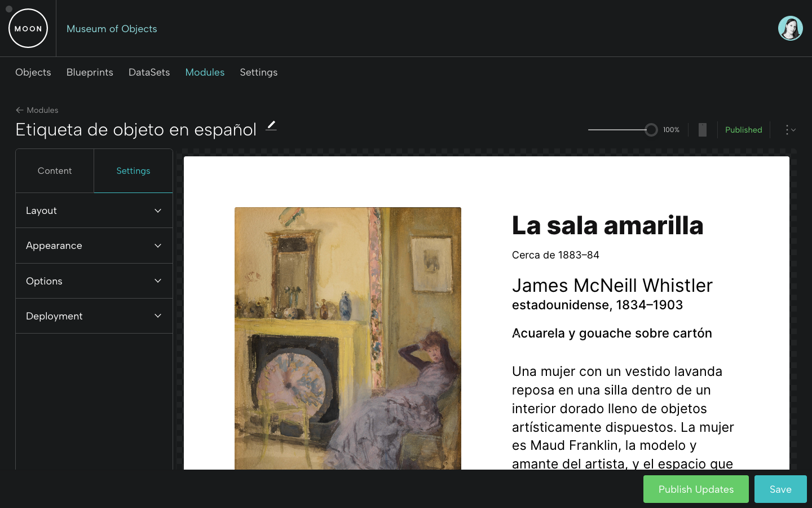Click the pencil icon to rename module
The height and width of the screenshot is (508, 812).
coord(271,125)
